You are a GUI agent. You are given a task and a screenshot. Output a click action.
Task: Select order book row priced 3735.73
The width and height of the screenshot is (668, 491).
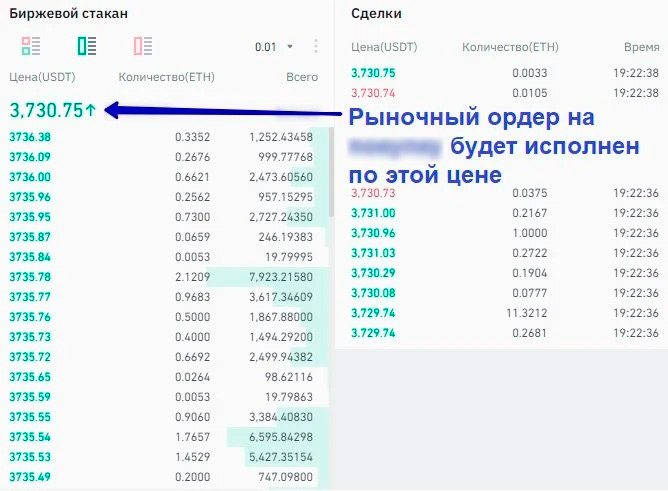(x=164, y=337)
